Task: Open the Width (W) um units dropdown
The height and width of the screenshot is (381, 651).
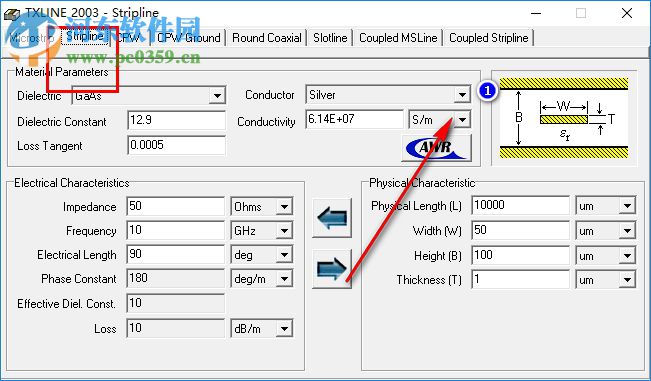Action: (x=627, y=231)
